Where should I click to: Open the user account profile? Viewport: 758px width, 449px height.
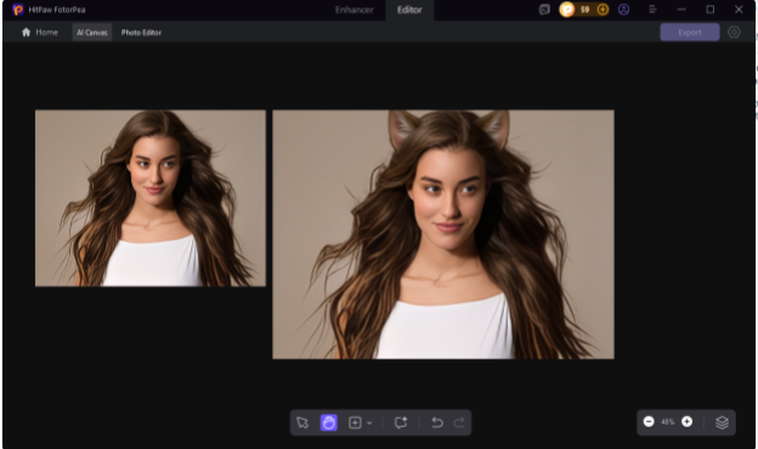point(624,10)
